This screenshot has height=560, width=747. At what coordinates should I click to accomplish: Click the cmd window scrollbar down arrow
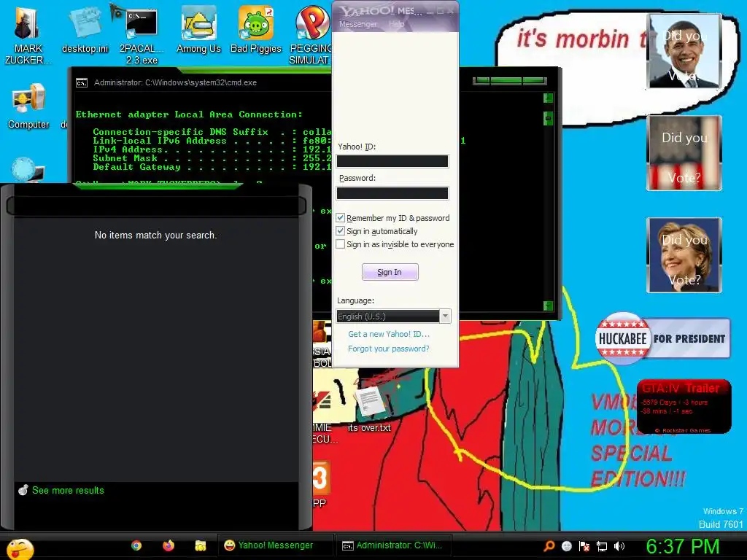pos(548,306)
